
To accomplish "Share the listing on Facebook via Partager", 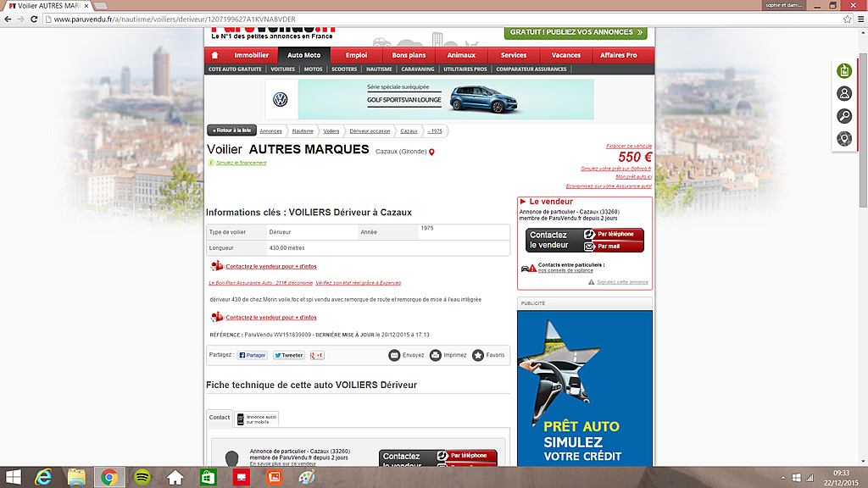I will pyautogui.click(x=253, y=355).
